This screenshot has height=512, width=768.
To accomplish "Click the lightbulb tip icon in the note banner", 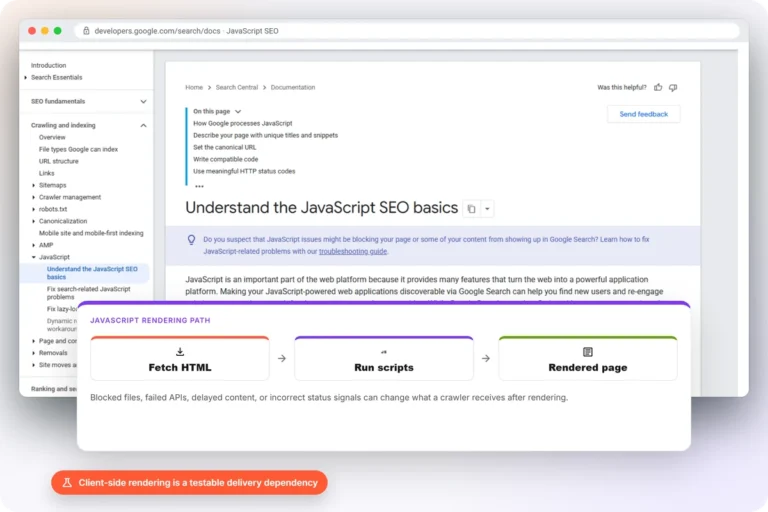I will pos(192,240).
